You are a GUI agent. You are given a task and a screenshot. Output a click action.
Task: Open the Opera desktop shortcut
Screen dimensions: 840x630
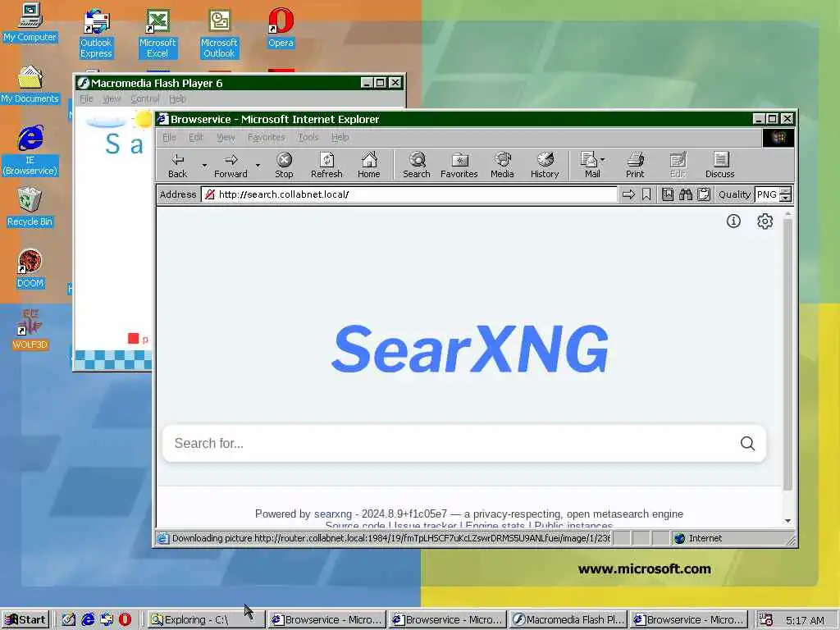click(x=281, y=28)
